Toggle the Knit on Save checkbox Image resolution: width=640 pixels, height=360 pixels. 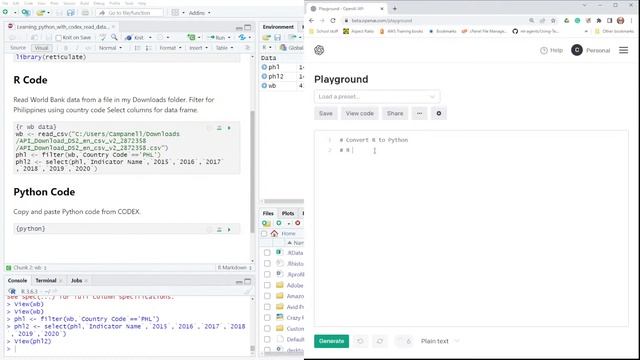(x=58, y=38)
